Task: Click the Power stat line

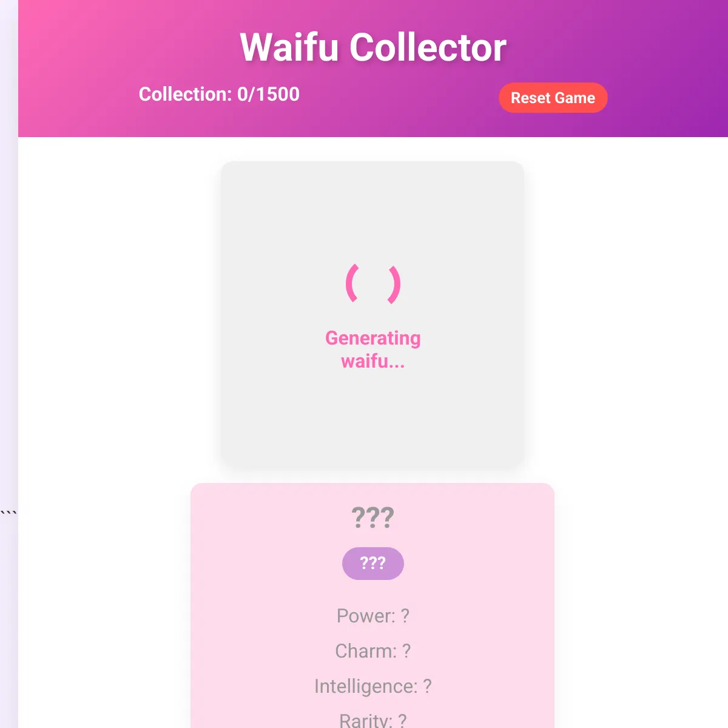Action: click(x=372, y=616)
